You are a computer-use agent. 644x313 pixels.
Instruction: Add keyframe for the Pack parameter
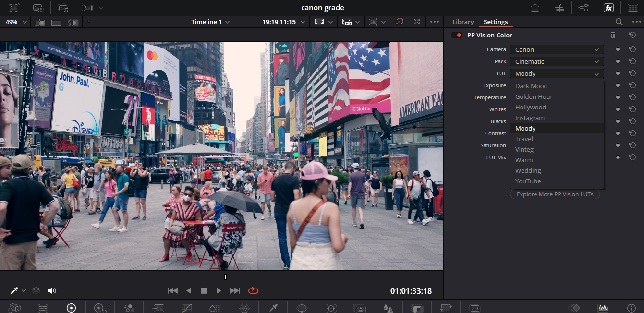click(618, 61)
